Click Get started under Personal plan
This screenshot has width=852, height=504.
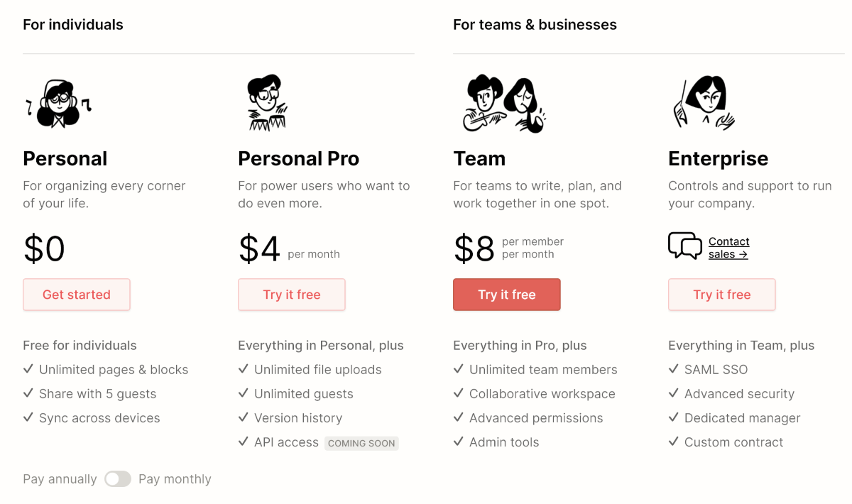click(x=77, y=295)
